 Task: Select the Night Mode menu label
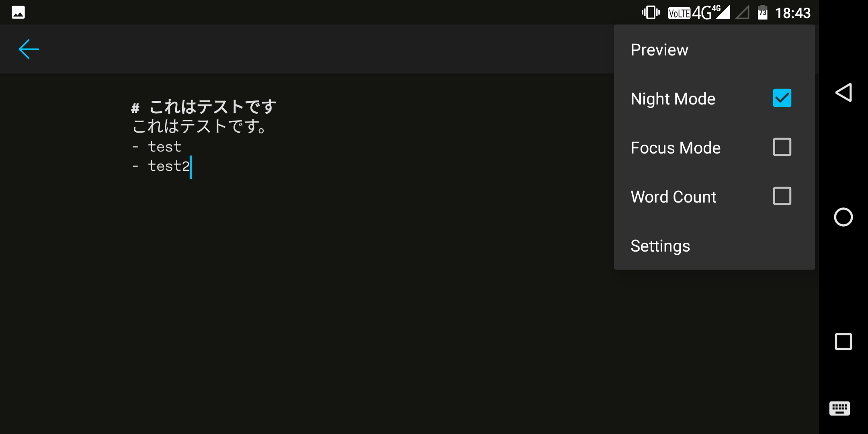point(673,99)
